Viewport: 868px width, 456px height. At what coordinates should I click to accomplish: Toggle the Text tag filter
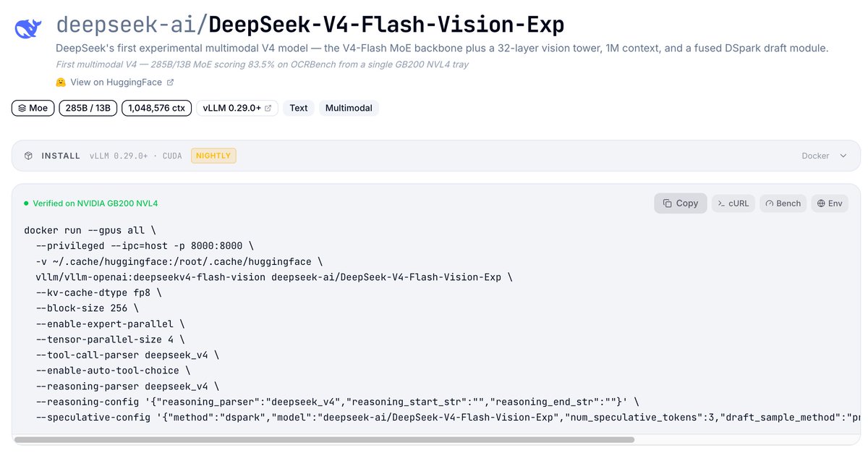(299, 108)
